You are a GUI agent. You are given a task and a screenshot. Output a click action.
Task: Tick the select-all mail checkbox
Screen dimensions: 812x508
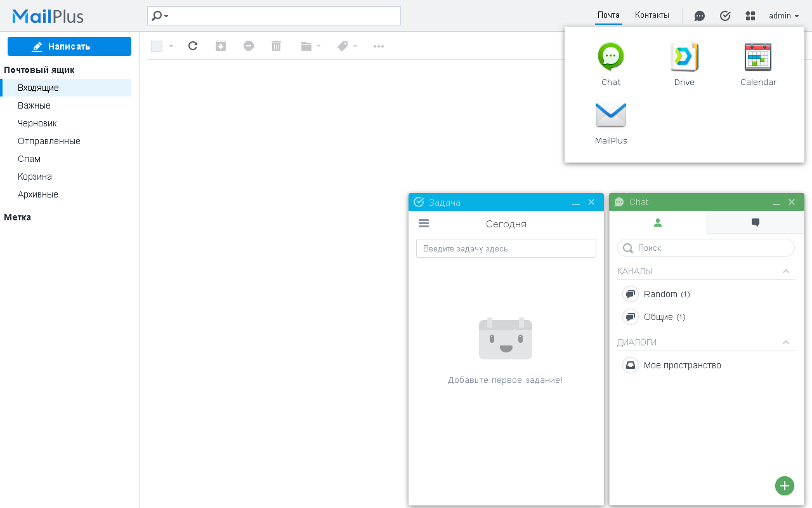[x=157, y=46]
